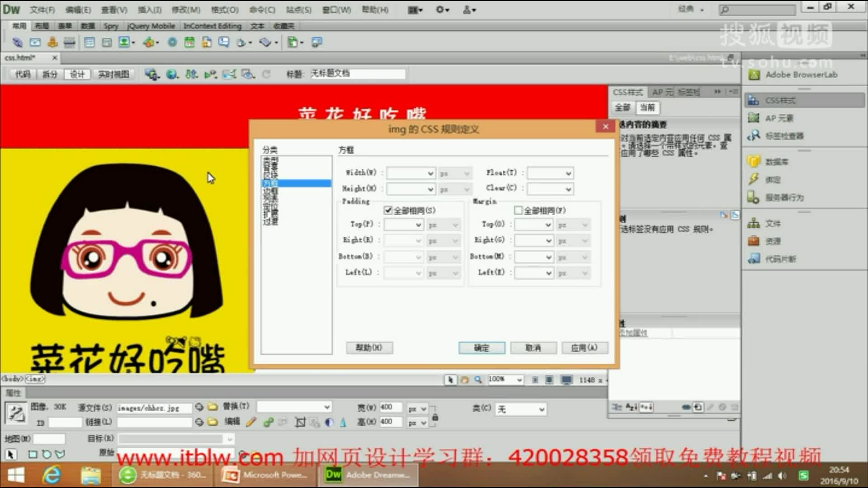The height and width of the screenshot is (488, 868).
Task: Click the 帮助(H) button in the dialog
Action: point(369,347)
